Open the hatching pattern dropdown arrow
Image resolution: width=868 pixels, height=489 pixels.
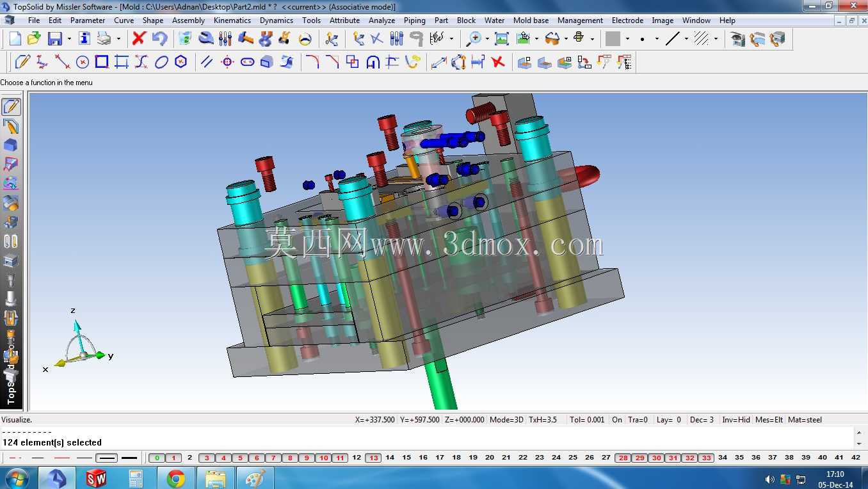[715, 39]
